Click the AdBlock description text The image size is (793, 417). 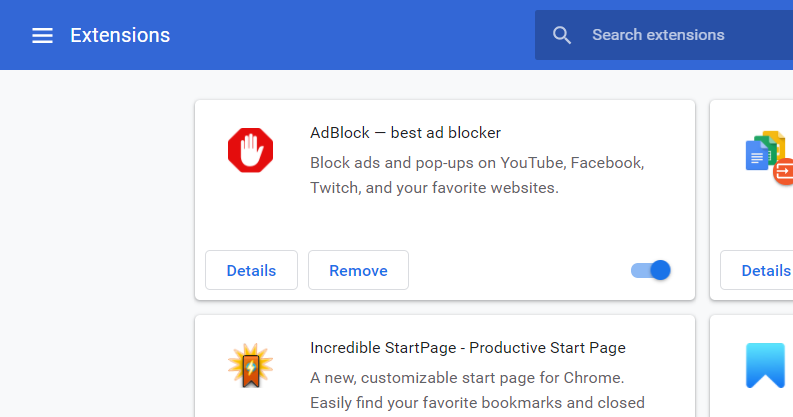tap(477, 175)
